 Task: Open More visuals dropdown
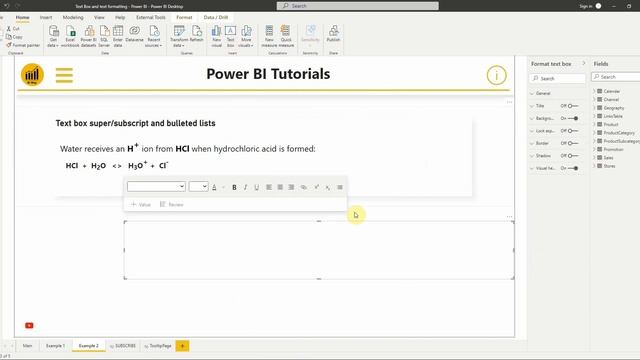[x=246, y=36]
